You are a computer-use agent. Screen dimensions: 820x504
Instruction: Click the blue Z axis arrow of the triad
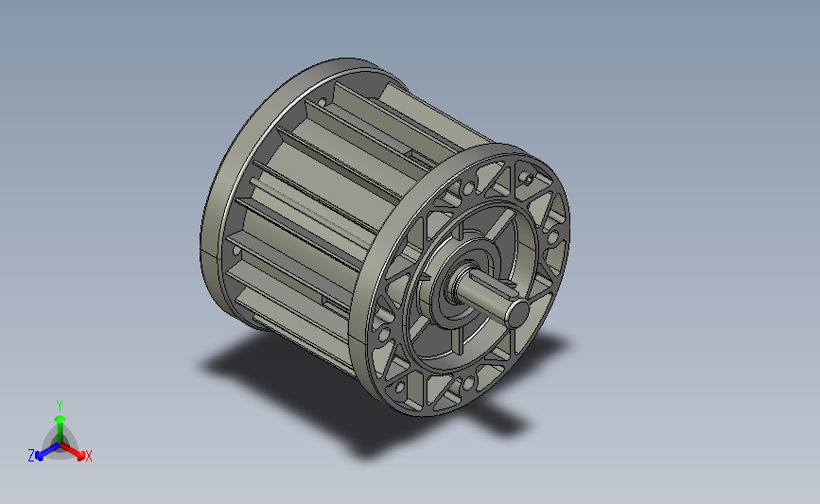click(x=47, y=452)
